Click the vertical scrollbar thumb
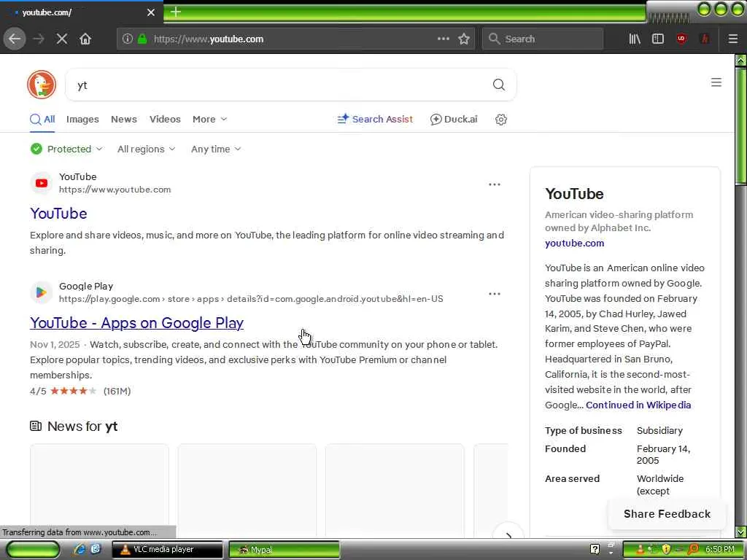This screenshot has width=747, height=560. pyautogui.click(x=741, y=125)
